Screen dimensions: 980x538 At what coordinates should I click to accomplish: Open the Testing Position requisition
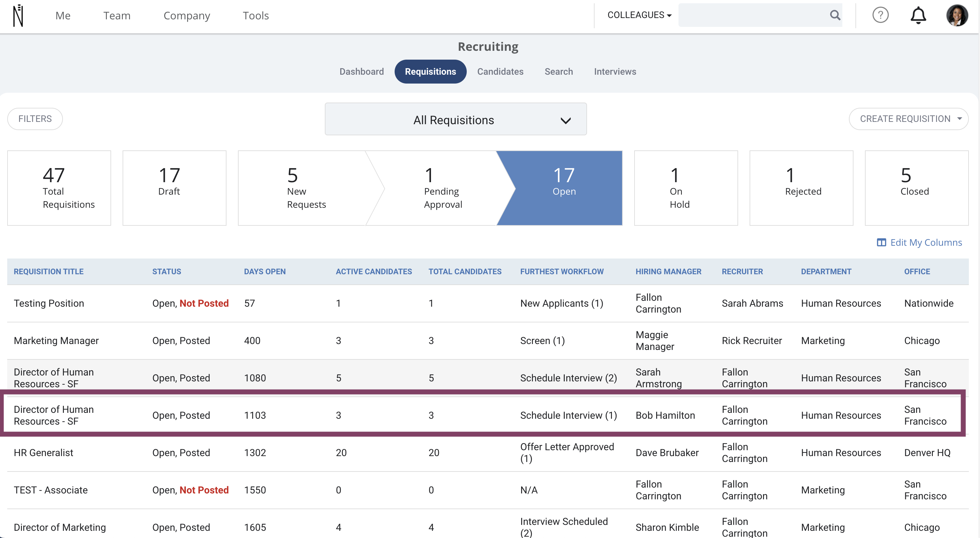[49, 303]
